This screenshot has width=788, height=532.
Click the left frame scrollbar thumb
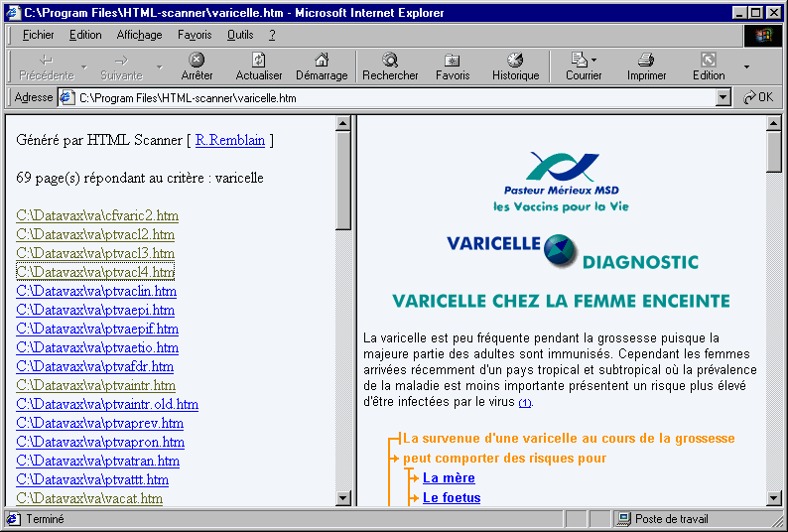[343, 180]
